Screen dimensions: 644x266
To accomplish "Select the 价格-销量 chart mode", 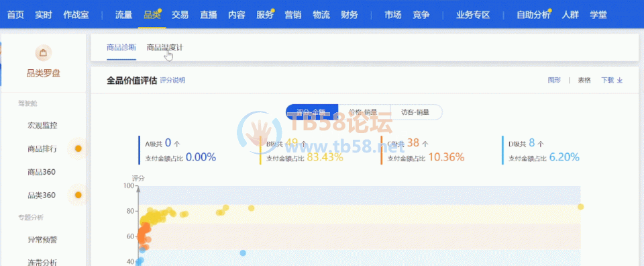I will pos(364,112).
